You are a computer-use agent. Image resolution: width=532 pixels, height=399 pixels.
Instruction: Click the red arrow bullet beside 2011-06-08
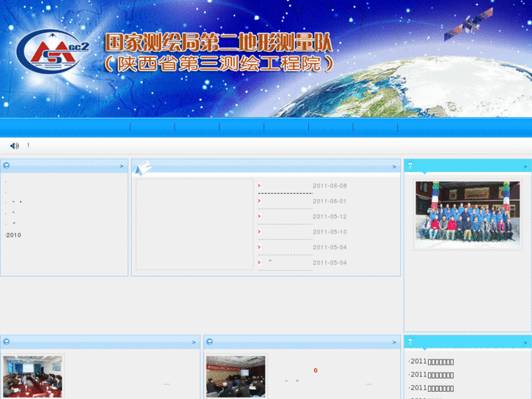tap(259, 185)
